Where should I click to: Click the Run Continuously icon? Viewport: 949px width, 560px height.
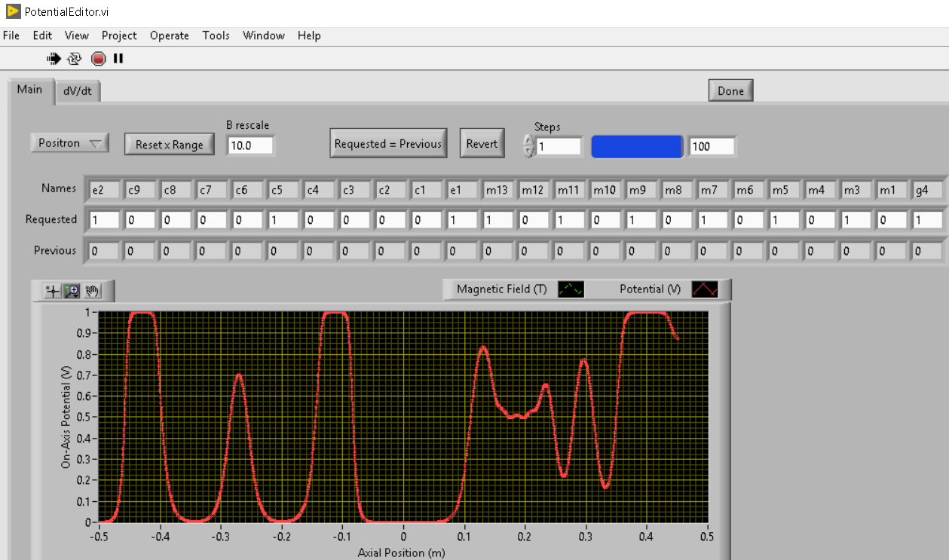tap(75, 58)
